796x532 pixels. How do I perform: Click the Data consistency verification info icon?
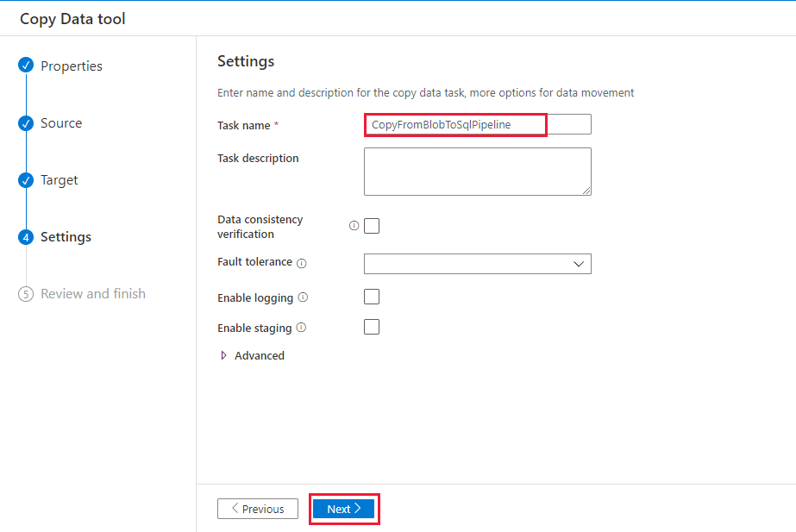coord(354,225)
